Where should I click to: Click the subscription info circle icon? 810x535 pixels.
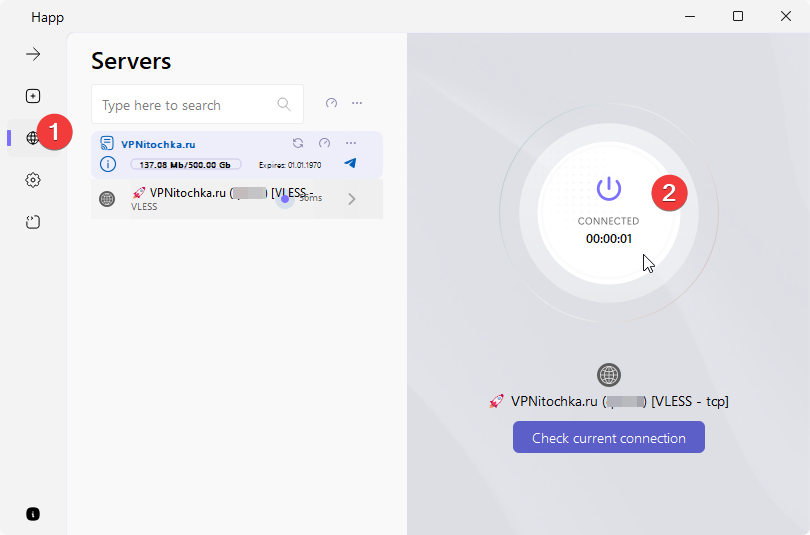[108, 164]
